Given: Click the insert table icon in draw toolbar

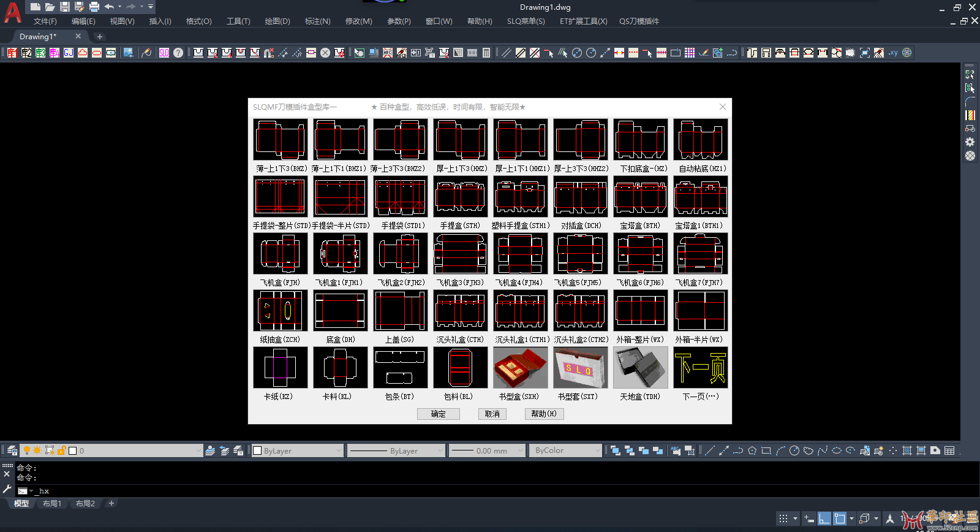Looking at the screenshot, I should [949, 450].
